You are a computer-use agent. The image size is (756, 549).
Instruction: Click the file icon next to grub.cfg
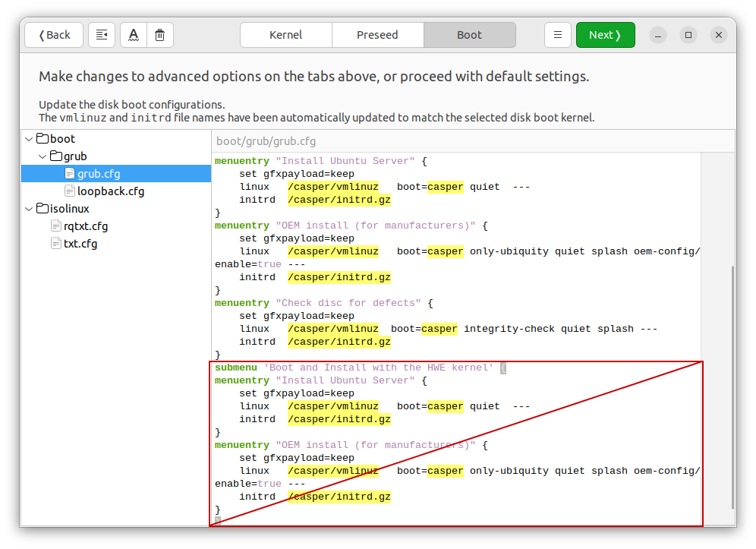68,173
